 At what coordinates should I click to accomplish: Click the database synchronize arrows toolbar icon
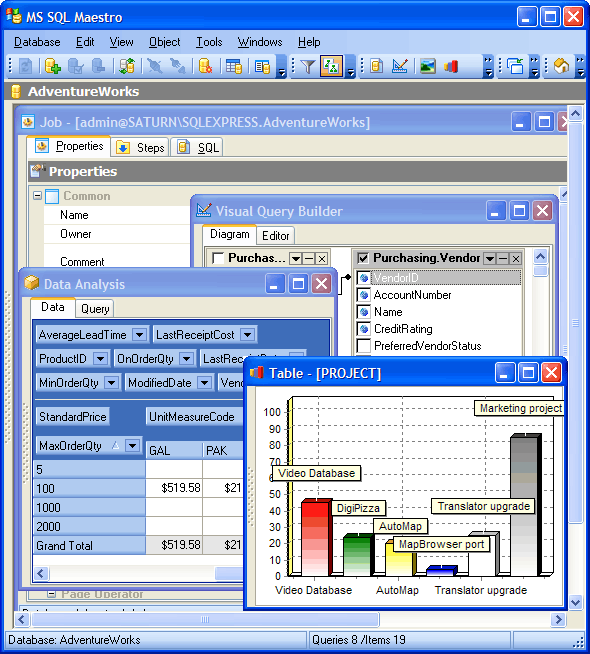[127, 66]
